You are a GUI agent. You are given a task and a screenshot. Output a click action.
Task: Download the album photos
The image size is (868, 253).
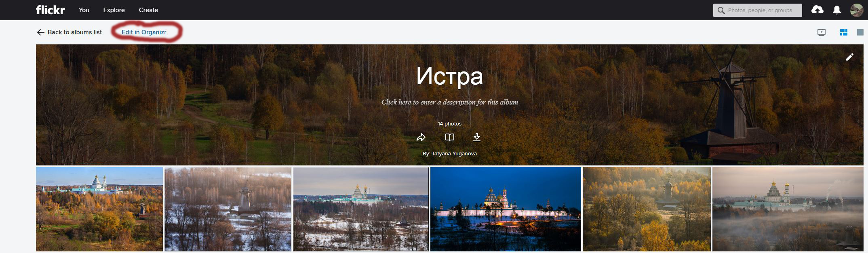(477, 137)
